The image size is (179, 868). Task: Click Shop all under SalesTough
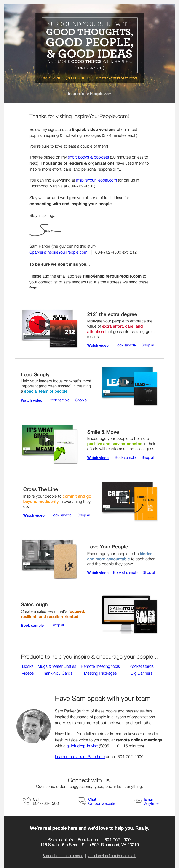pyautogui.click(x=58, y=625)
